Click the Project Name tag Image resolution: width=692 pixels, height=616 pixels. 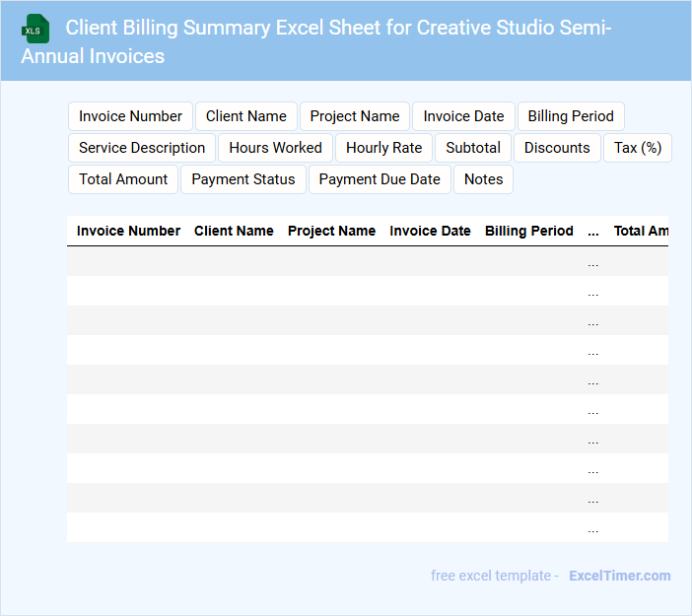(x=355, y=116)
